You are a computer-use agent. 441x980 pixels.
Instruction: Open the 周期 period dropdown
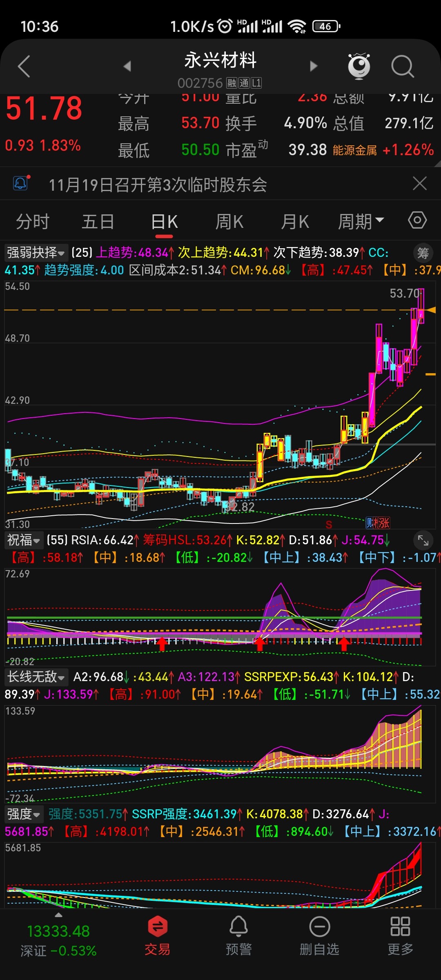click(361, 222)
